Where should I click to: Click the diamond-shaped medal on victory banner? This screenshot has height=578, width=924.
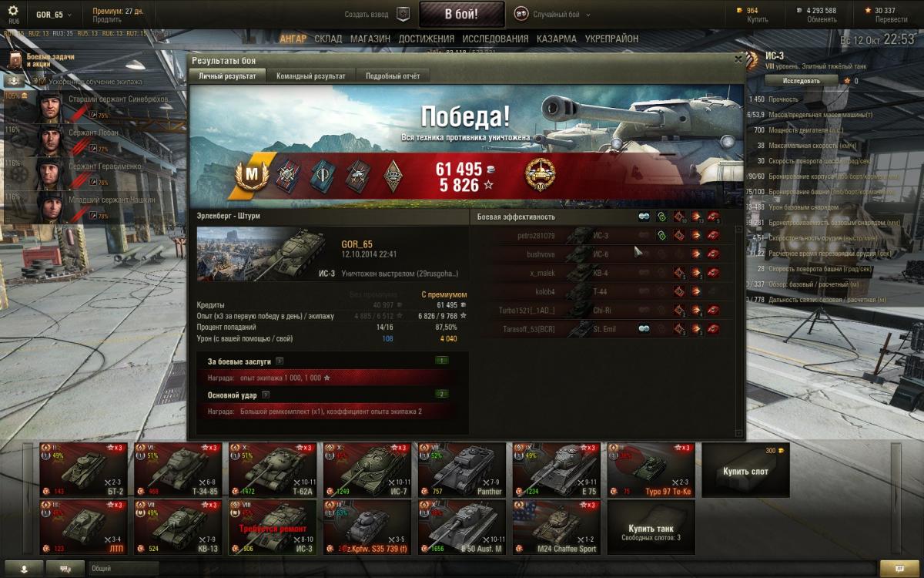click(x=391, y=176)
